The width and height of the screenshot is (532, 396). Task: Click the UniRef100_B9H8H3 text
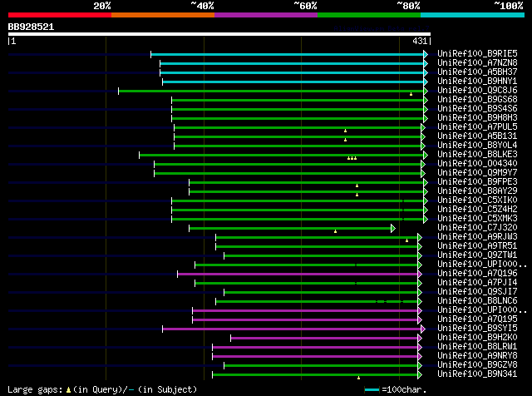click(477, 118)
